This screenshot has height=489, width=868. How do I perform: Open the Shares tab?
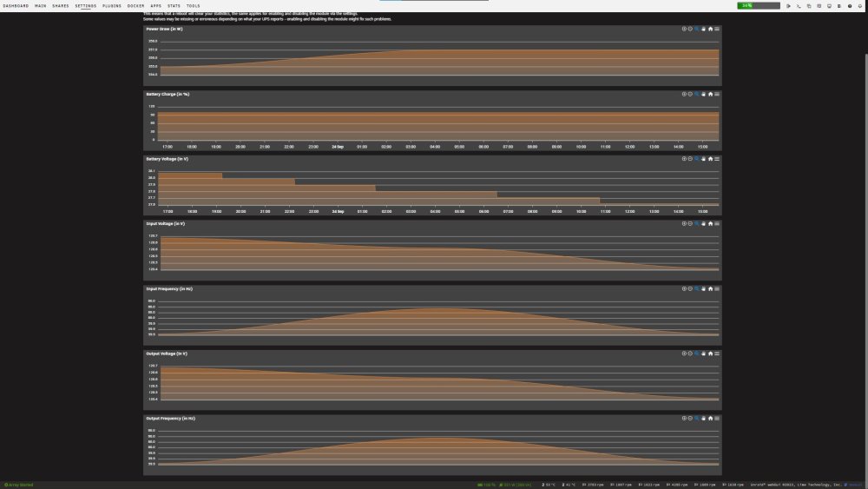[61, 5]
